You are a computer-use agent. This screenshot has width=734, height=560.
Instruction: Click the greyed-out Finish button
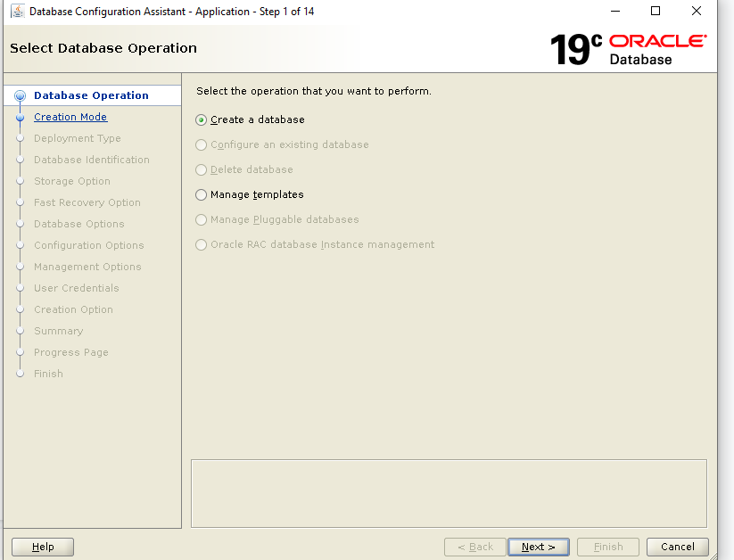coord(608,547)
